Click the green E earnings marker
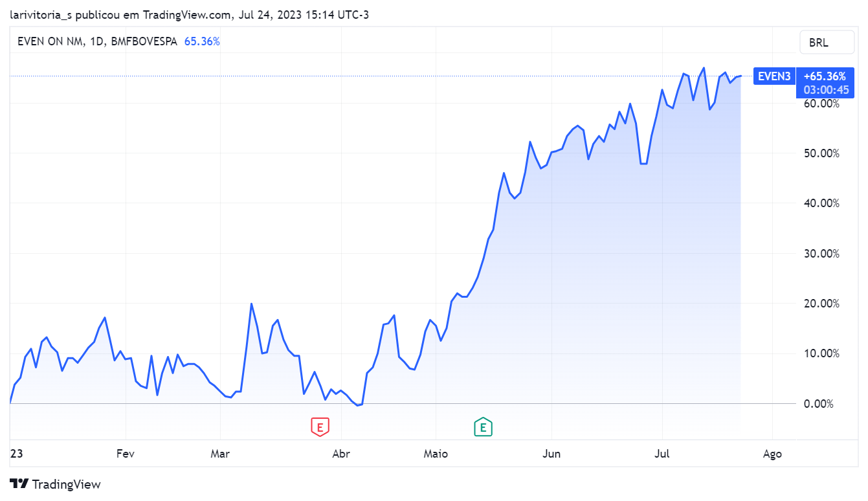 click(483, 427)
